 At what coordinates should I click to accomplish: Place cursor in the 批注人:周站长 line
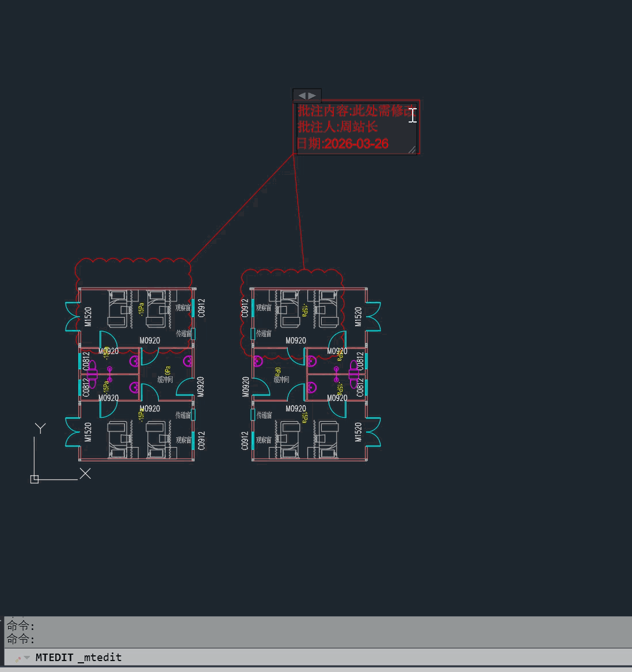(x=337, y=127)
